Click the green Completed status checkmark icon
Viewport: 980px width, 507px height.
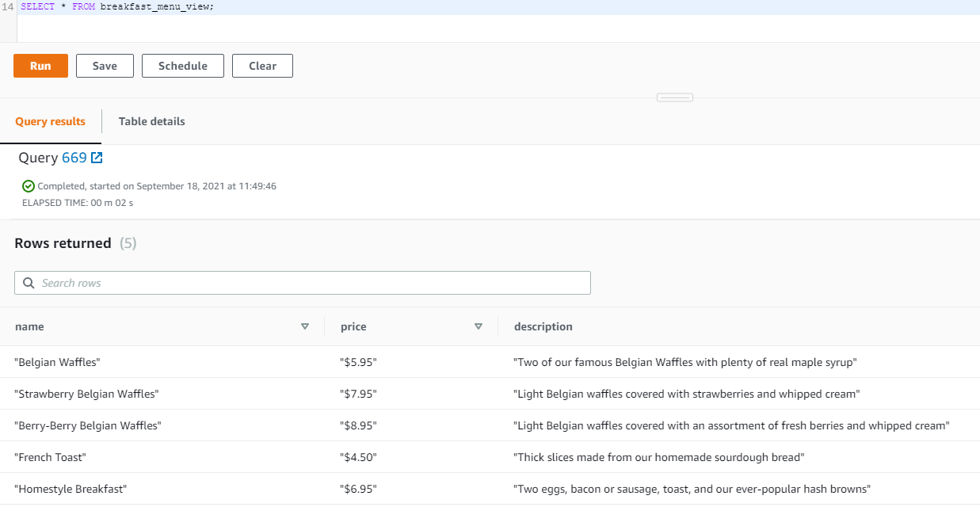click(x=28, y=185)
